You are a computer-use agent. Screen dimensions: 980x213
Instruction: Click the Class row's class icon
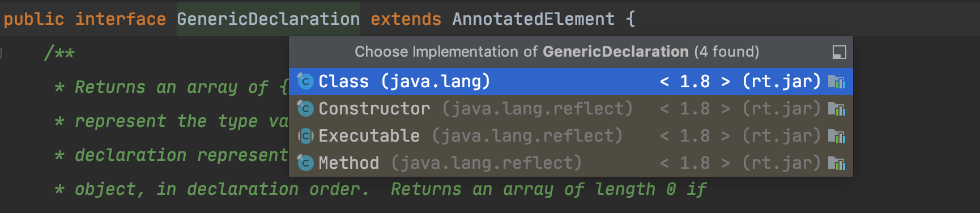(305, 82)
